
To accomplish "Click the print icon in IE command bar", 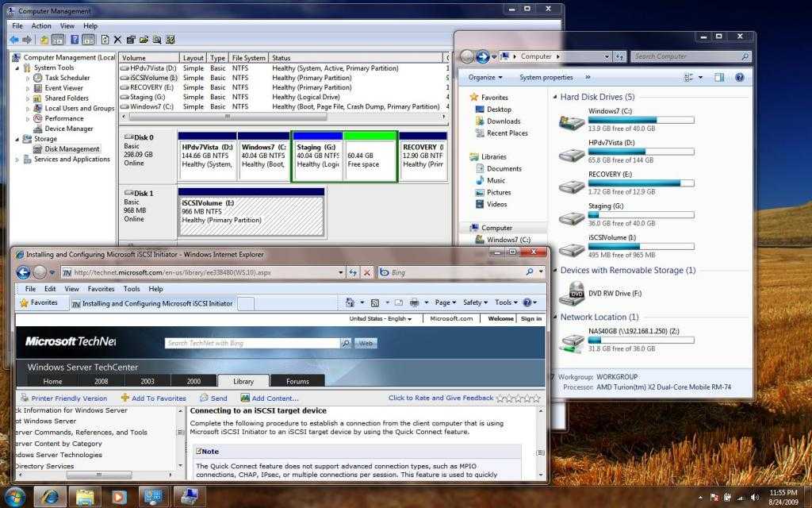I will (x=414, y=302).
